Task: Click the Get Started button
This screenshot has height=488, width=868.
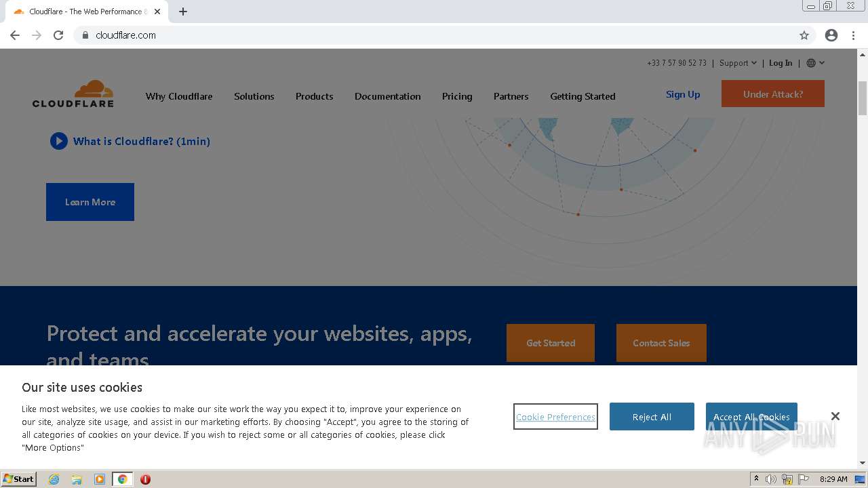Action: pyautogui.click(x=551, y=343)
